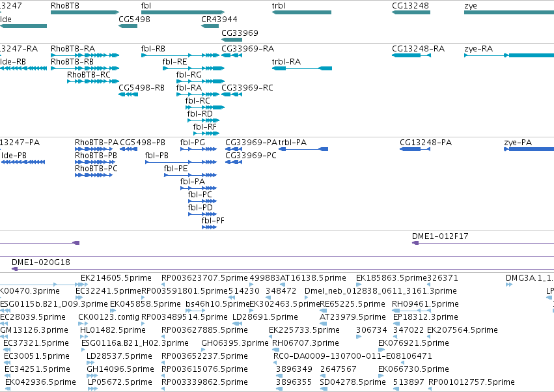
Task: Click the trbl-RA transcript glyph
Action: pos(301,68)
